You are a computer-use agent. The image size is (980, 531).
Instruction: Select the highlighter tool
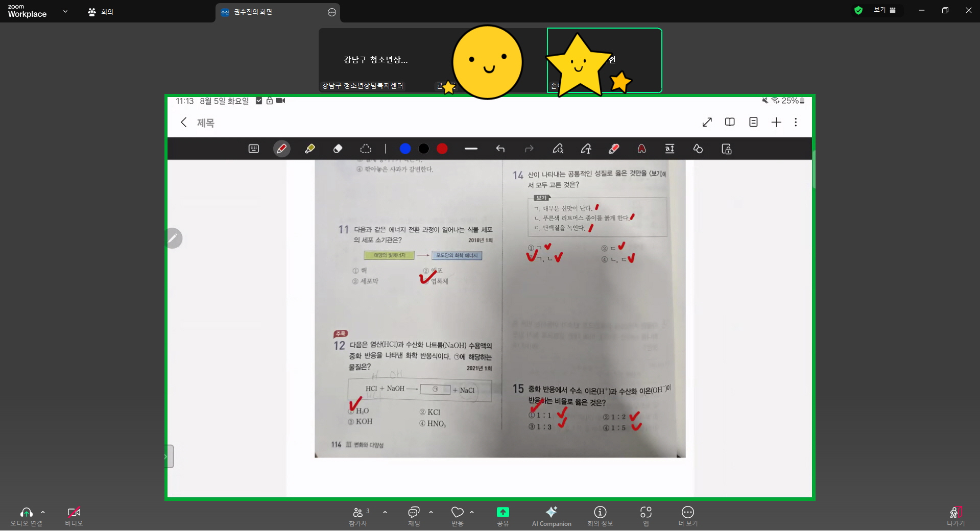pyautogui.click(x=309, y=149)
